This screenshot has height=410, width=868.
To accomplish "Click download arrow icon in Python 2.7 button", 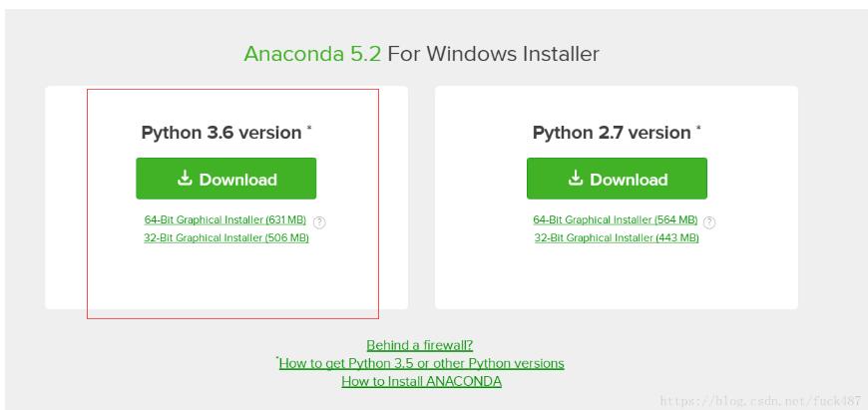I will click(x=575, y=179).
